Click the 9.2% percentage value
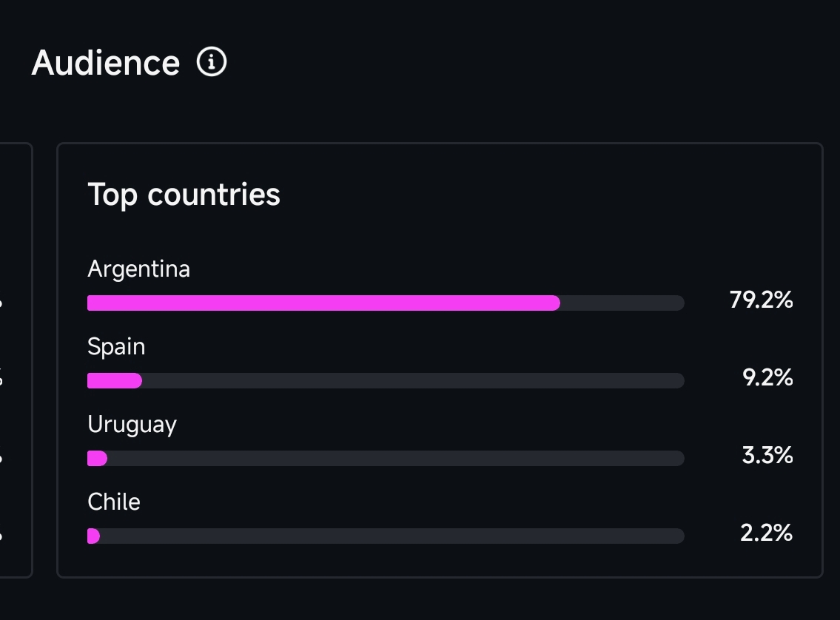 coord(767,377)
